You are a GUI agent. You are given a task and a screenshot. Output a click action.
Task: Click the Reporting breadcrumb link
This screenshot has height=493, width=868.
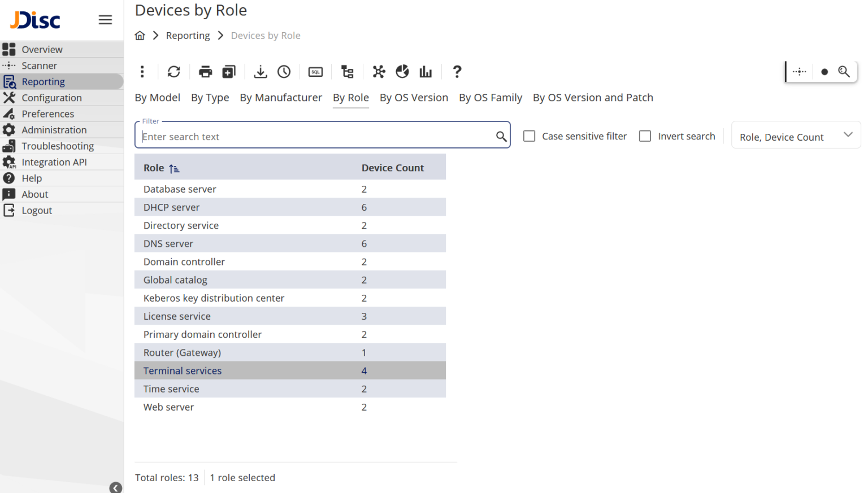coord(188,36)
